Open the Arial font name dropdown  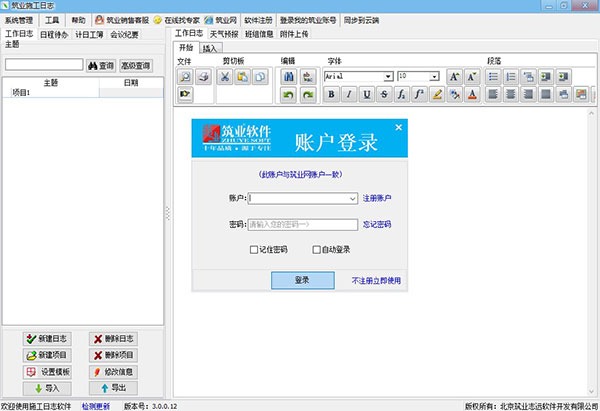tap(388, 76)
